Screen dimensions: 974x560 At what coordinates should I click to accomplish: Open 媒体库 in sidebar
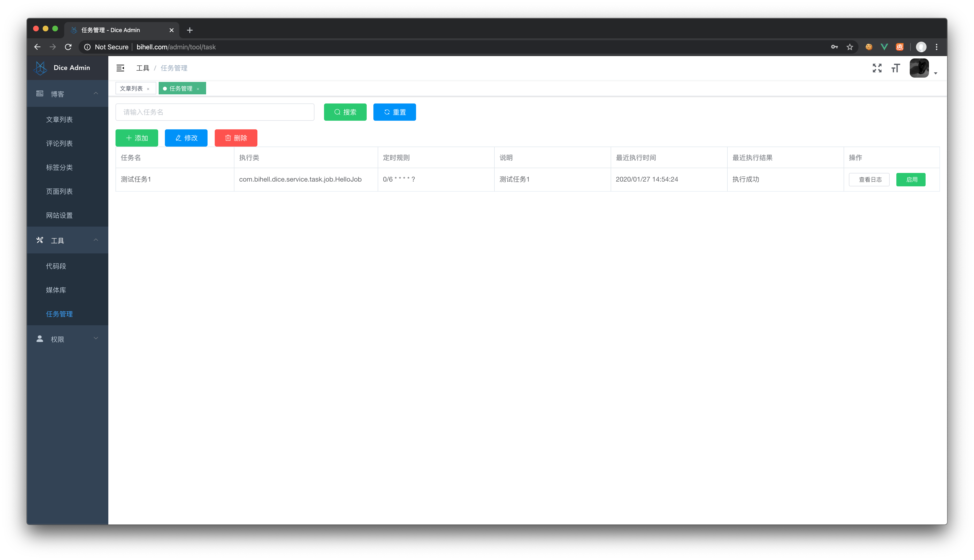[56, 290]
